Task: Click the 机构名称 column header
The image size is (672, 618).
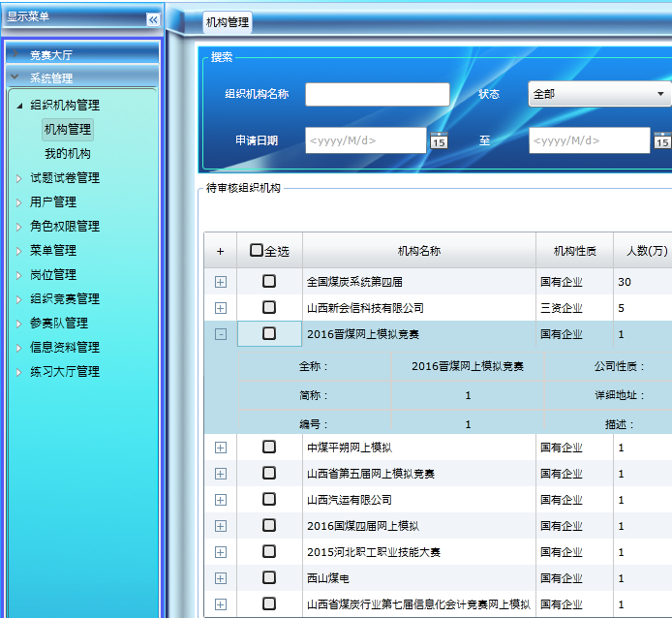Action: click(x=418, y=251)
